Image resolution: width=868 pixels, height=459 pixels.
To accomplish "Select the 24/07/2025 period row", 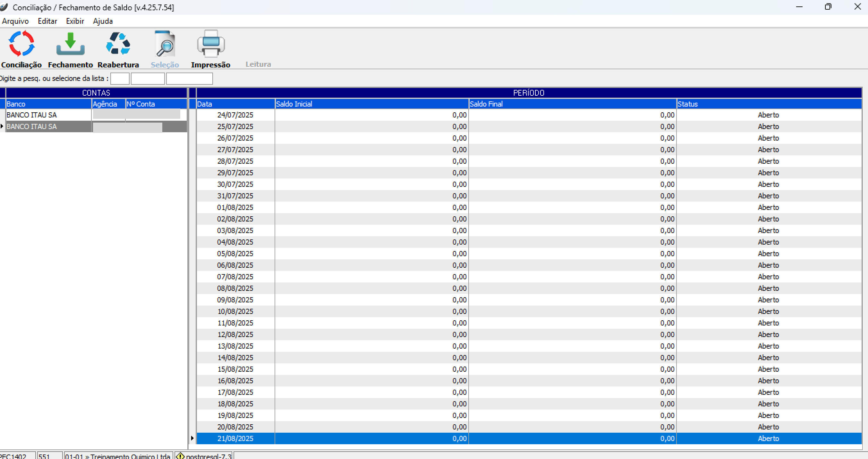I will click(x=235, y=115).
